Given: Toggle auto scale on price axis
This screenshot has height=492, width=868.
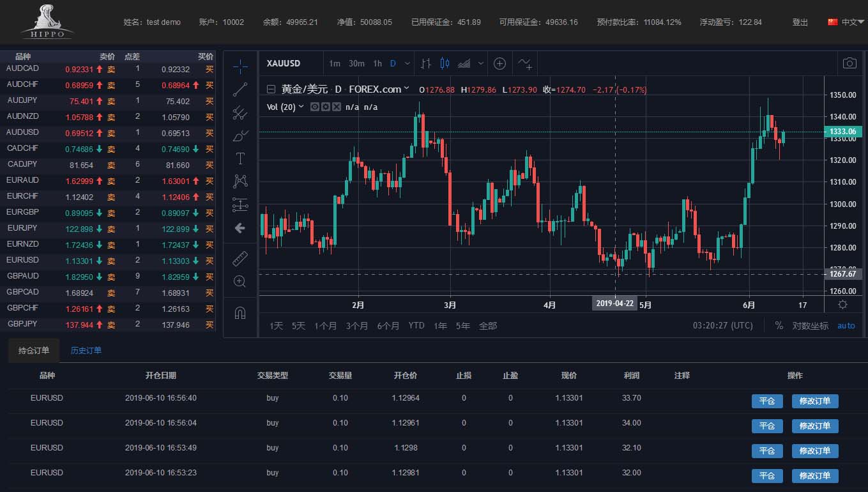Looking at the screenshot, I should coord(846,326).
